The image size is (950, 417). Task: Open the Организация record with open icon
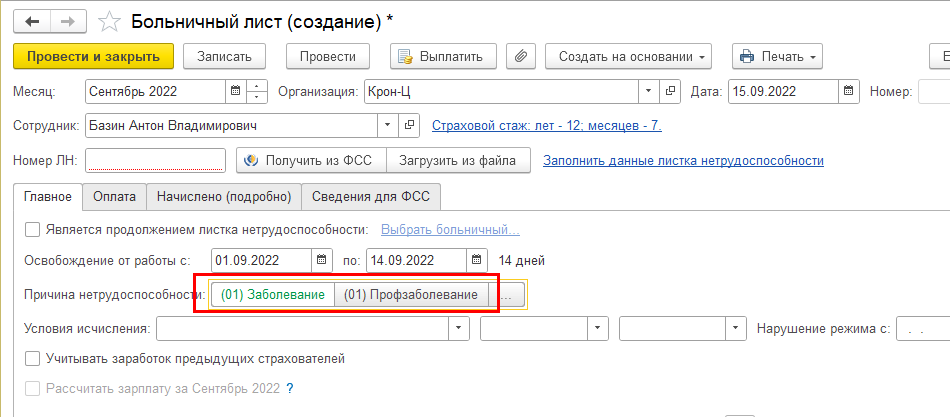(670, 92)
